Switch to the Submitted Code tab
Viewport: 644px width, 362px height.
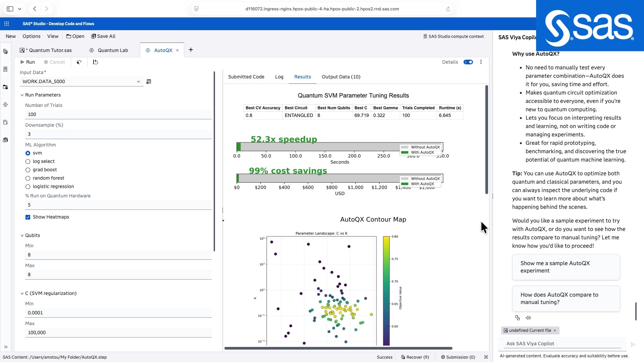pos(246,77)
